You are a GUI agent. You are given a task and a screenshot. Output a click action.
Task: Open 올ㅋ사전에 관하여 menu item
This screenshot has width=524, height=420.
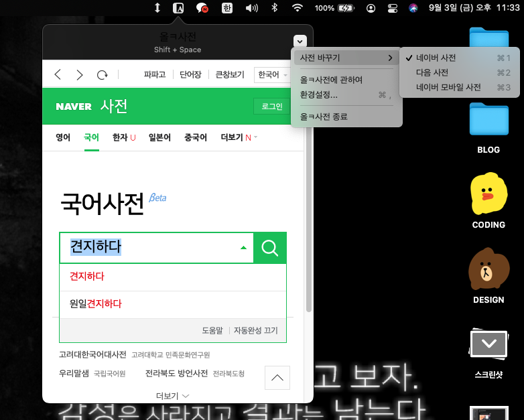coord(346,80)
